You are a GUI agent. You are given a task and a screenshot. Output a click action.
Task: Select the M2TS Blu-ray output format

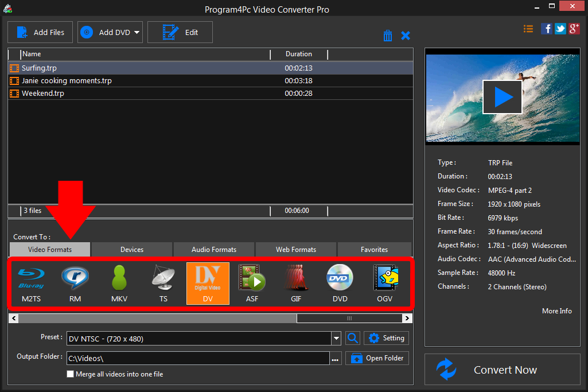coord(31,283)
